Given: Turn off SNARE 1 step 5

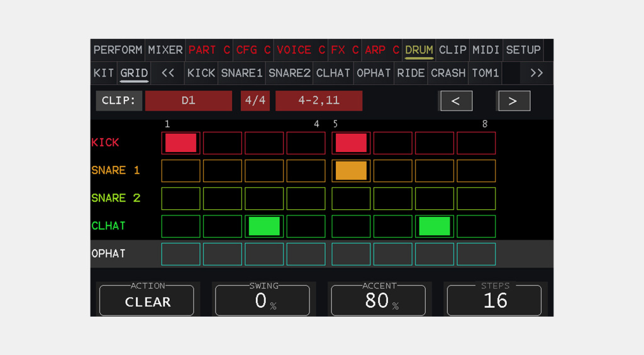Looking at the screenshot, I should (351, 171).
